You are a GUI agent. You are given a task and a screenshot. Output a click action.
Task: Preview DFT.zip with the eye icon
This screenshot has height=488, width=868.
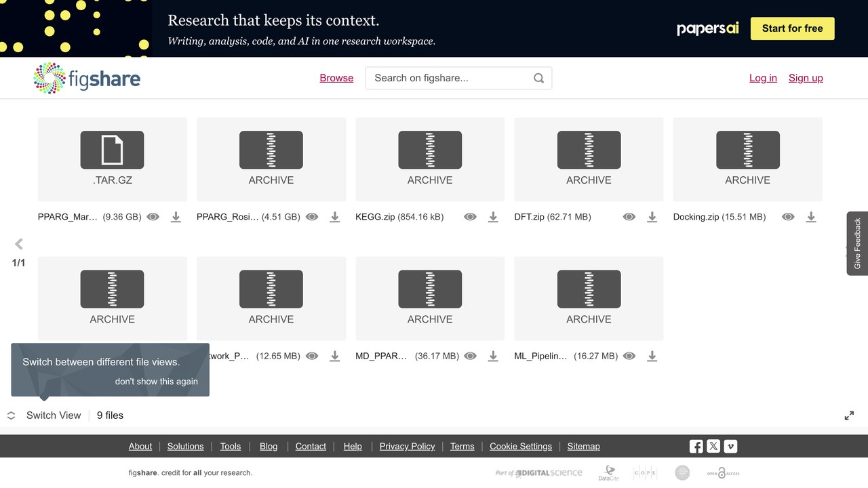tap(629, 217)
